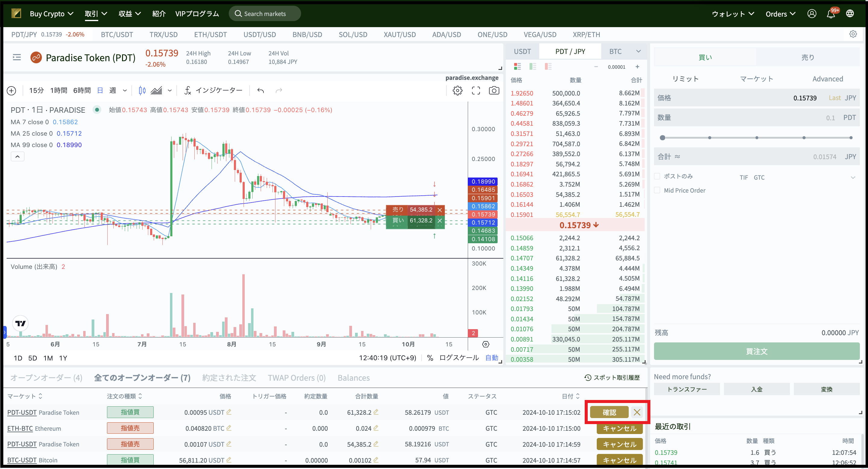Switch to the マーケット order type tab

[x=756, y=79]
